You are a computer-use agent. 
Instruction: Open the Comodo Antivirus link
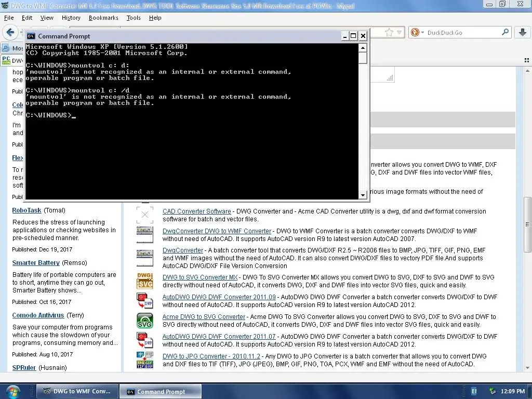38,315
